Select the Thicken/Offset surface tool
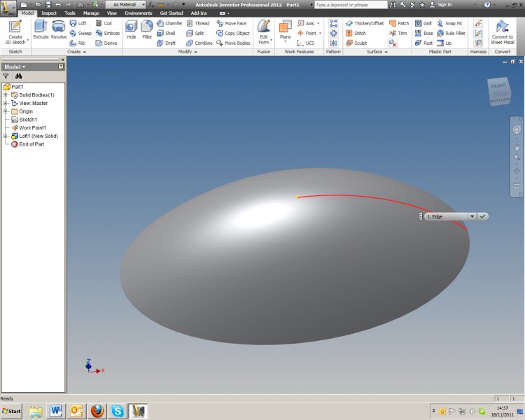This screenshot has width=525, height=420. click(x=364, y=23)
